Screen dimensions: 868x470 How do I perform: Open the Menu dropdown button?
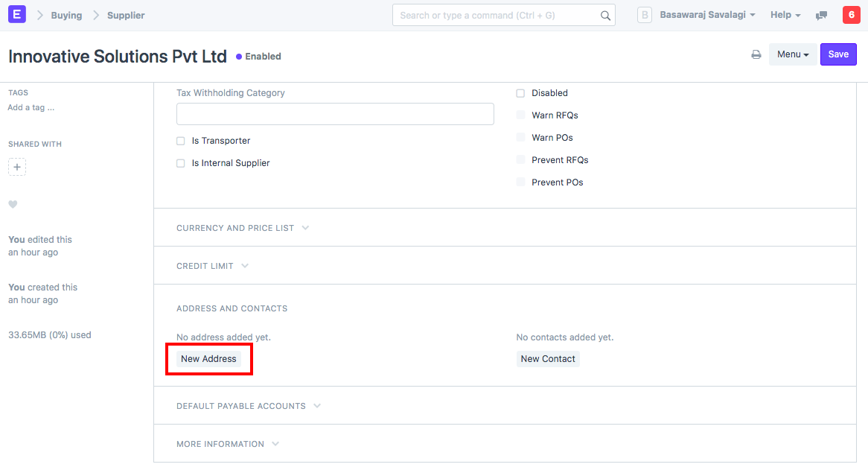792,54
